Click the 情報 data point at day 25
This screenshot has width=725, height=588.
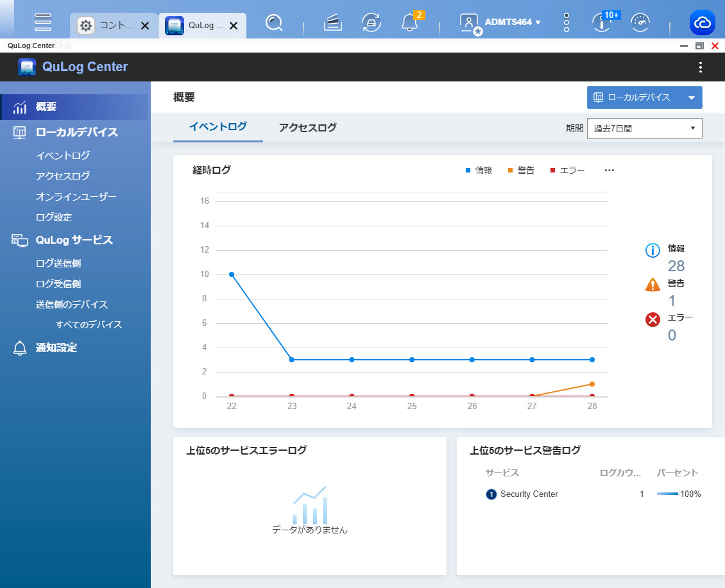tap(411, 360)
